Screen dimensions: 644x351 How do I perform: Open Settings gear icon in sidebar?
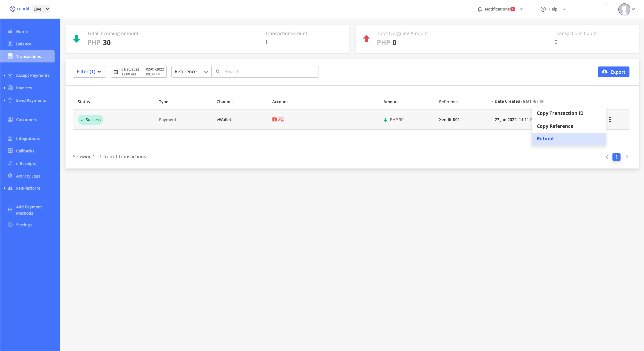(10, 225)
